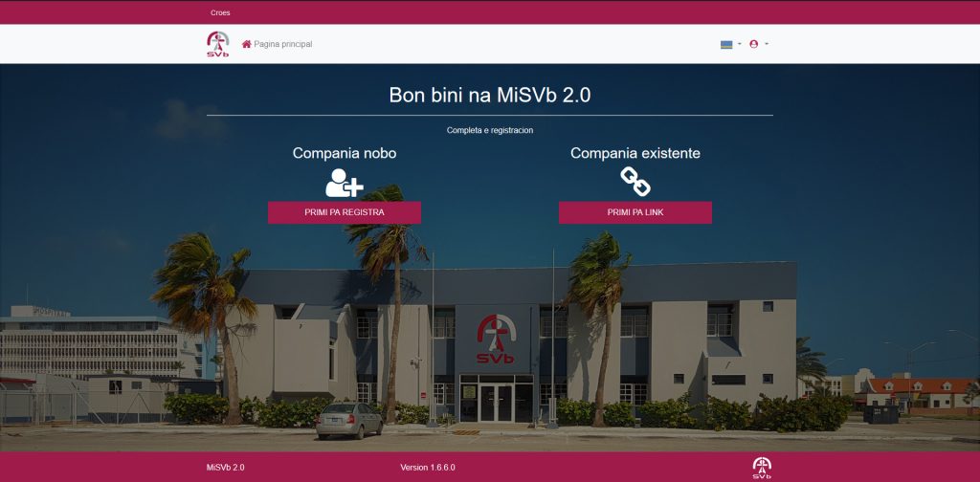Click the SVb logo in the navigation bar
Screen dimensions: 980x482
point(217,44)
